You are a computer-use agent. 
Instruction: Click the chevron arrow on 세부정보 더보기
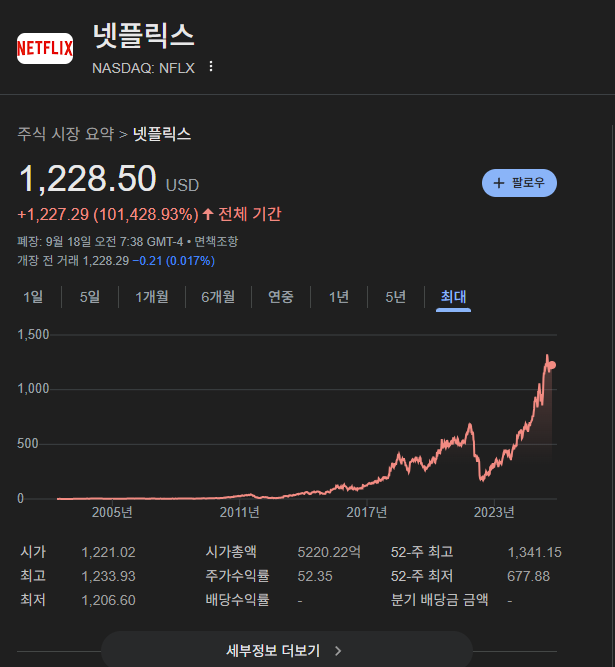tap(338, 651)
